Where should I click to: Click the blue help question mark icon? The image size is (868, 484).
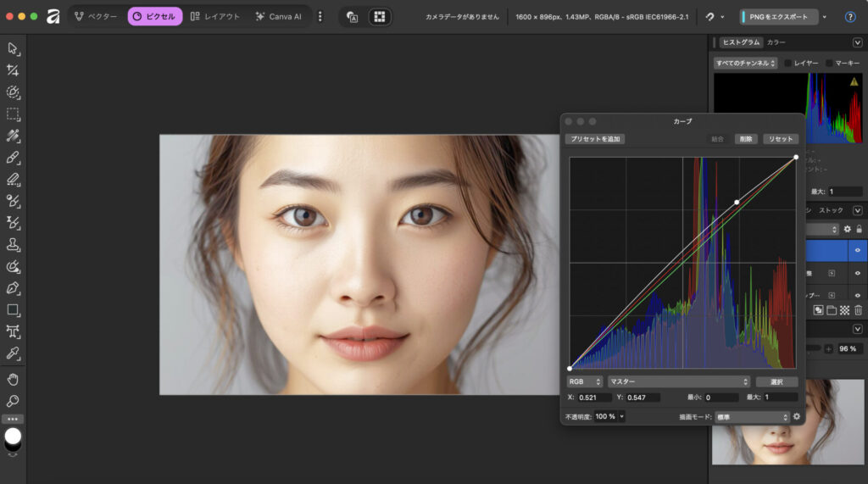coord(850,16)
